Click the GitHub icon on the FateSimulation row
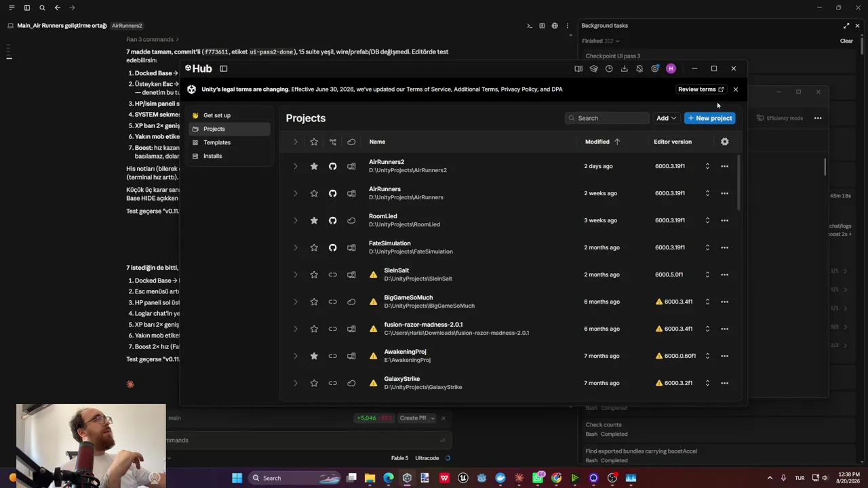 pyautogui.click(x=333, y=247)
